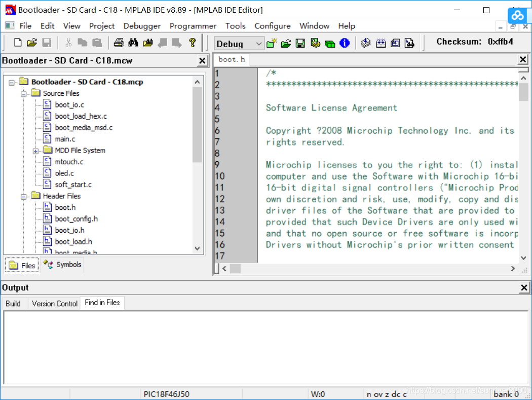Click the Copy icon in the toolbar
532x400 pixels.
[x=83, y=43]
